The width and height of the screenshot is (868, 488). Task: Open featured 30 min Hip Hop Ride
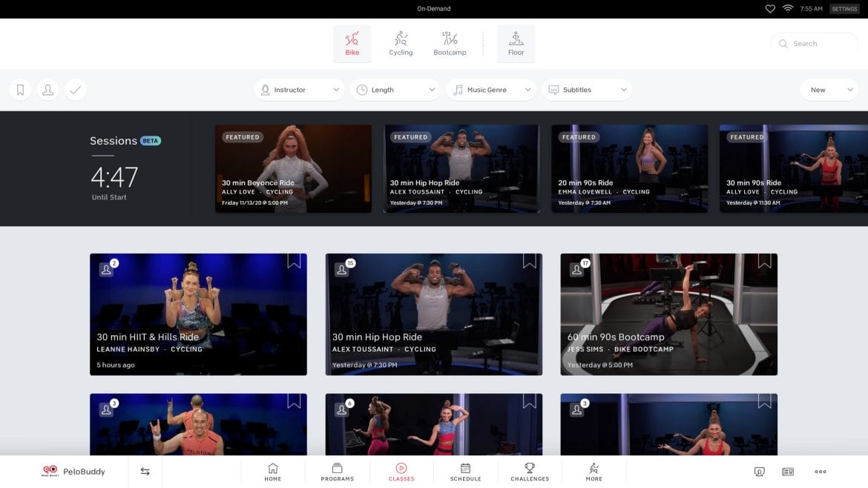click(x=461, y=169)
